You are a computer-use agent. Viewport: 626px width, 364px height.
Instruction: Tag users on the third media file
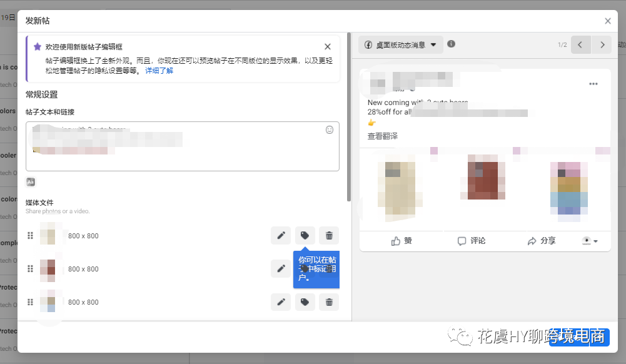coord(305,302)
